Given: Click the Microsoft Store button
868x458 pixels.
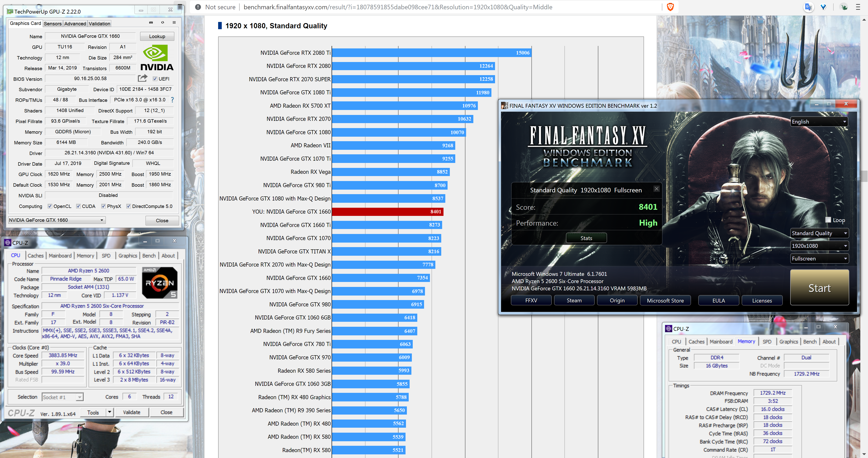Looking at the screenshot, I should point(665,301).
